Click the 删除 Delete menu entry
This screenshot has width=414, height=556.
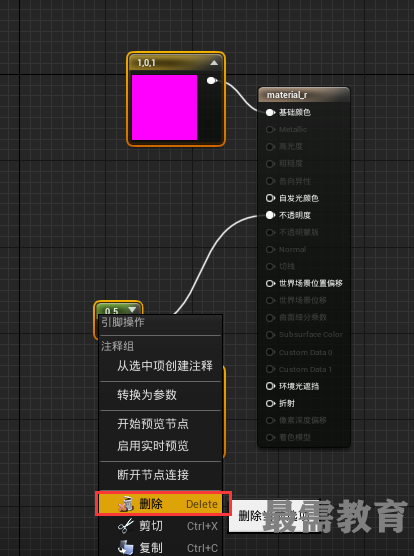coord(160,504)
